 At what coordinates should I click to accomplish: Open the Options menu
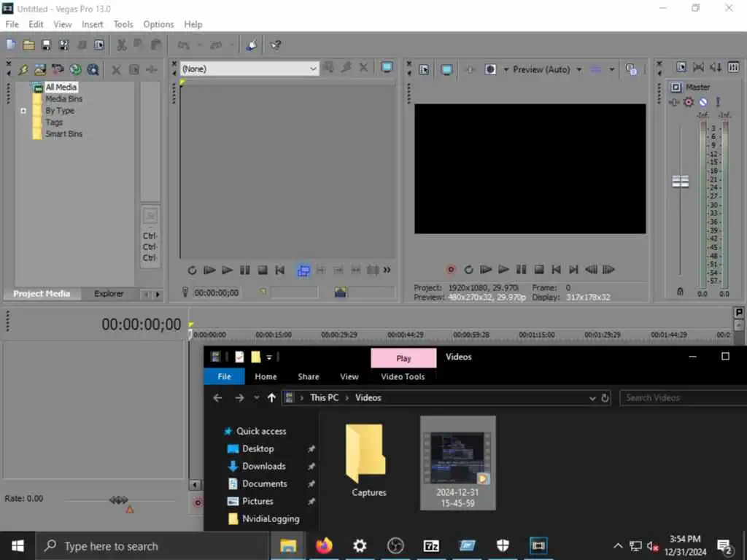coord(158,24)
